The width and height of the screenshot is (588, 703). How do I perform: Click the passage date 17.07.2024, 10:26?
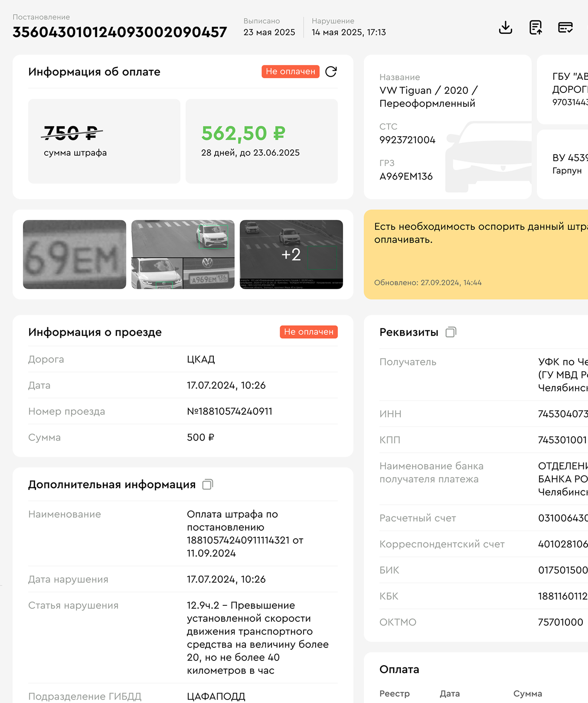[226, 385]
